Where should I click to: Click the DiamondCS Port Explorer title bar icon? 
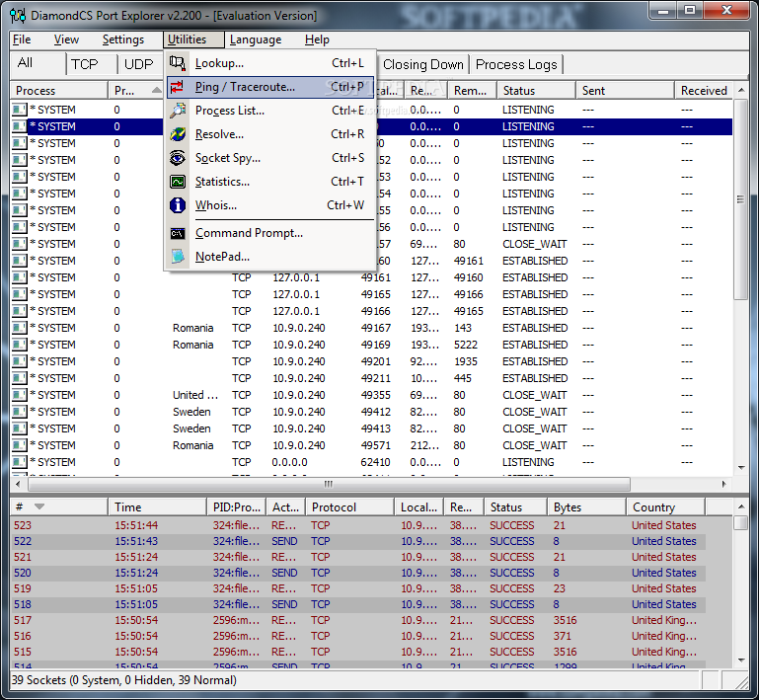coord(18,16)
